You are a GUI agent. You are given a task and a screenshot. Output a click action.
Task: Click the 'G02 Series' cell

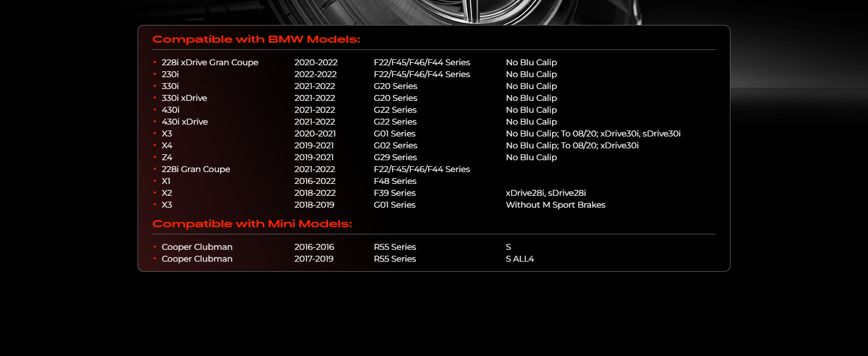pyautogui.click(x=395, y=145)
